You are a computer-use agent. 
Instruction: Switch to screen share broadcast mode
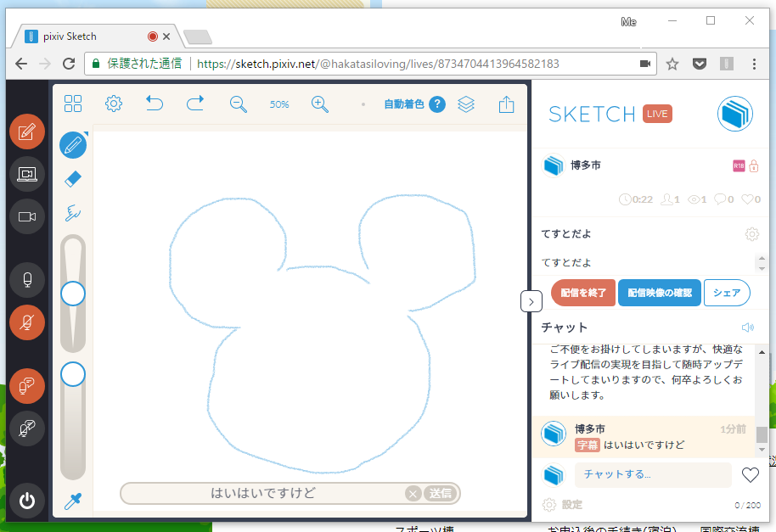26,174
